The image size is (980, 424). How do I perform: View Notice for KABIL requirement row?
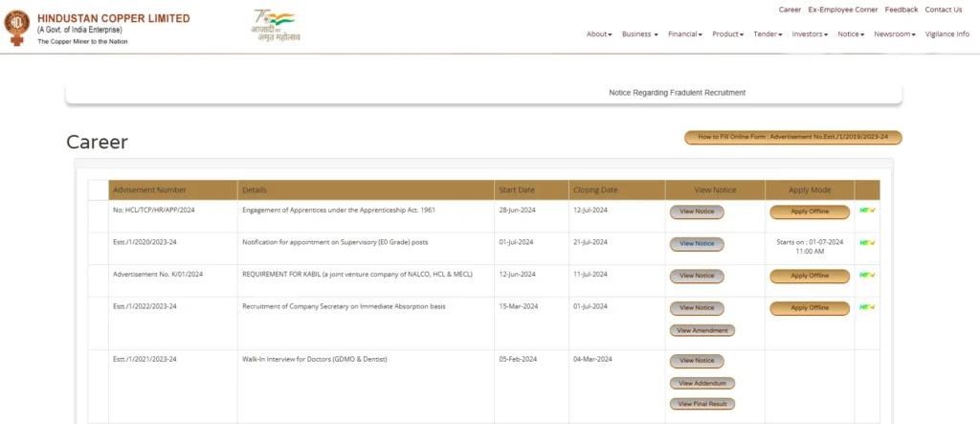point(697,276)
